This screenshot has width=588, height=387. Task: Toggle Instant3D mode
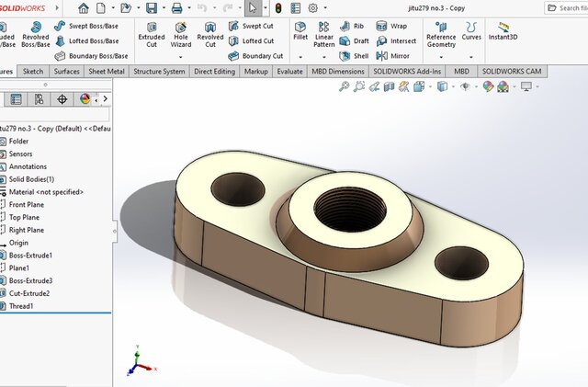(x=503, y=30)
